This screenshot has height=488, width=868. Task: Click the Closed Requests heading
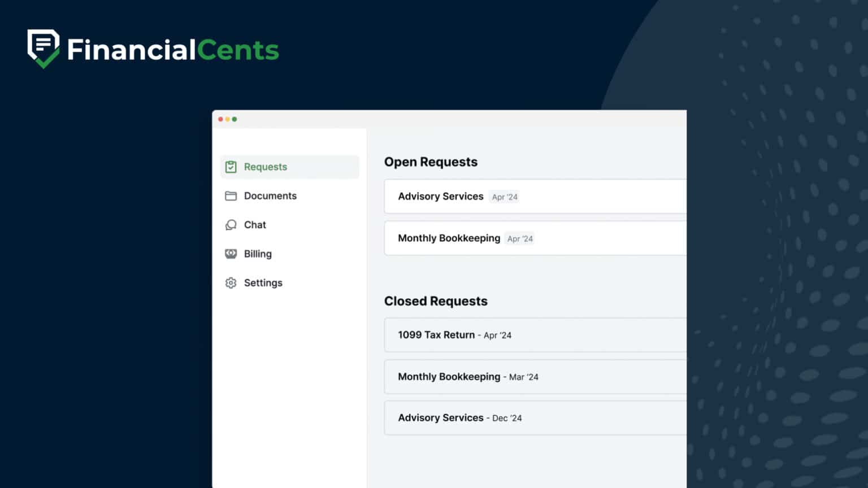pos(436,301)
